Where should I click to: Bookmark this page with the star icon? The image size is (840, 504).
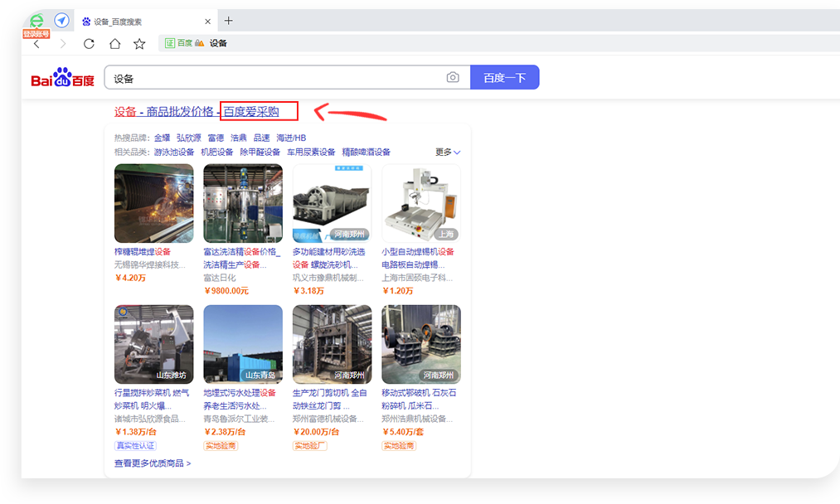click(139, 44)
